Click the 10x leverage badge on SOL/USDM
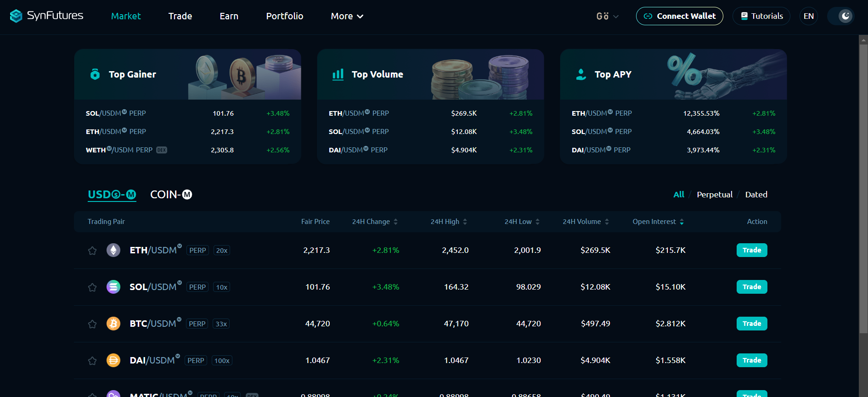The height and width of the screenshot is (397, 868). pyautogui.click(x=222, y=287)
